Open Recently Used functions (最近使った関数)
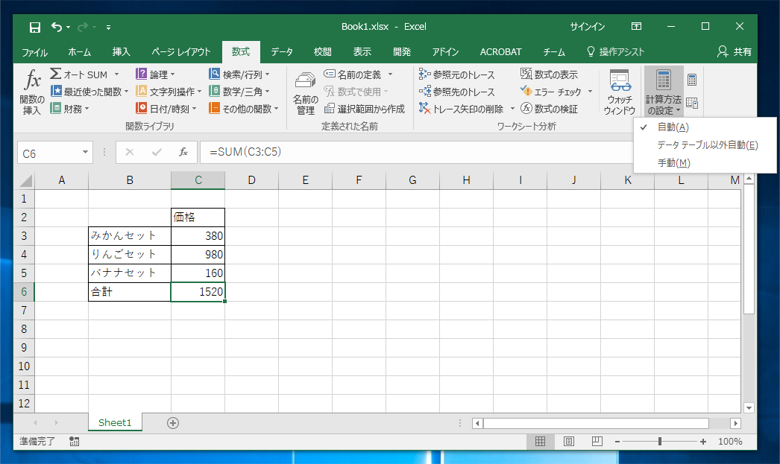Image resolution: width=780 pixels, height=464 pixels. click(90, 92)
